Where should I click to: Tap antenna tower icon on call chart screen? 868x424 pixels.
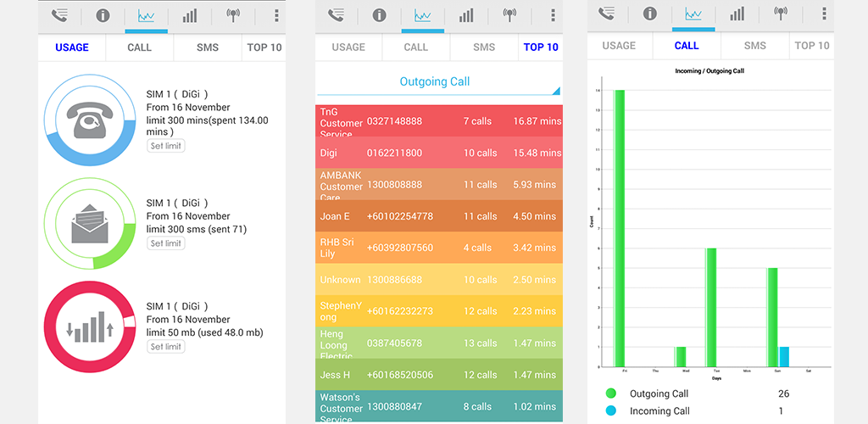781,14
